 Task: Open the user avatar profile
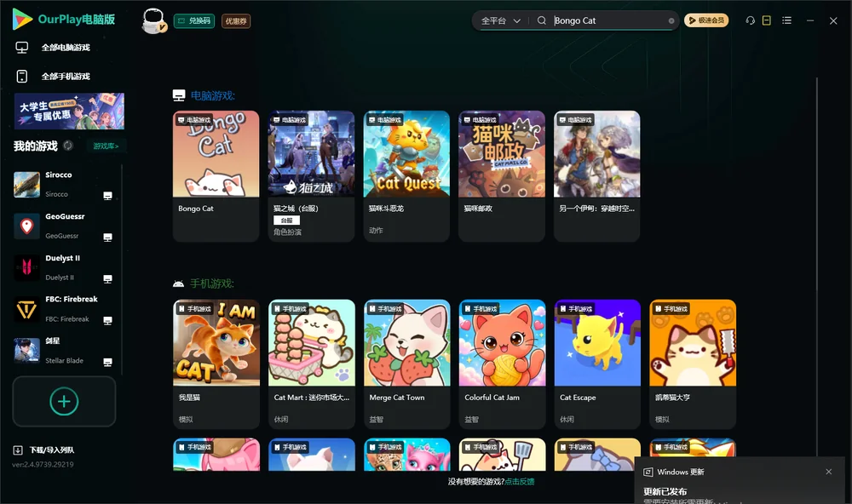pyautogui.click(x=153, y=20)
